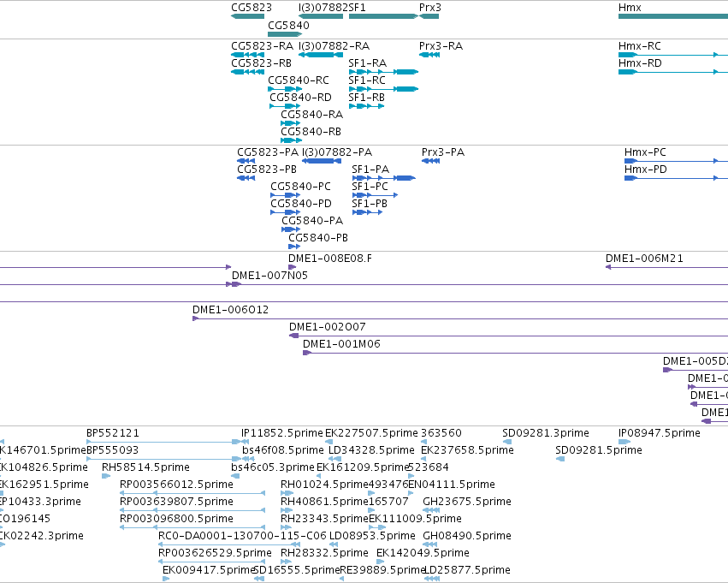Click the 523684 feature label
Viewport: 728px width, 583px height.
click(429, 467)
